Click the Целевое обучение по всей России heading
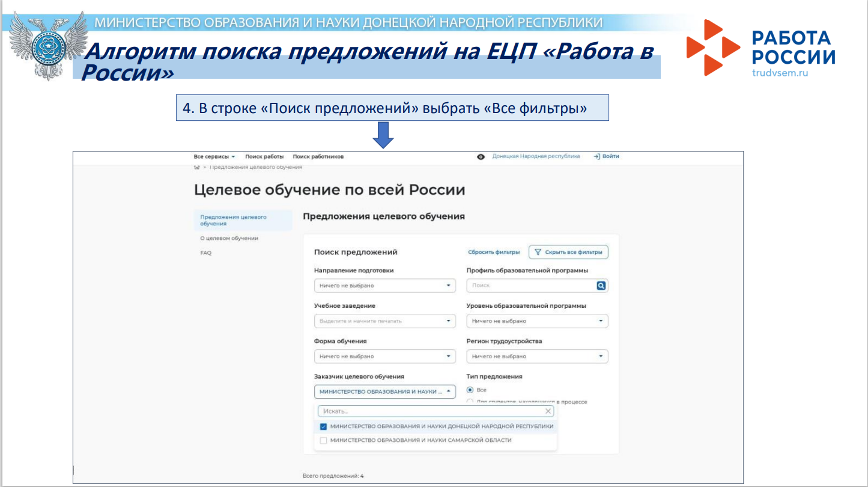 click(x=330, y=190)
